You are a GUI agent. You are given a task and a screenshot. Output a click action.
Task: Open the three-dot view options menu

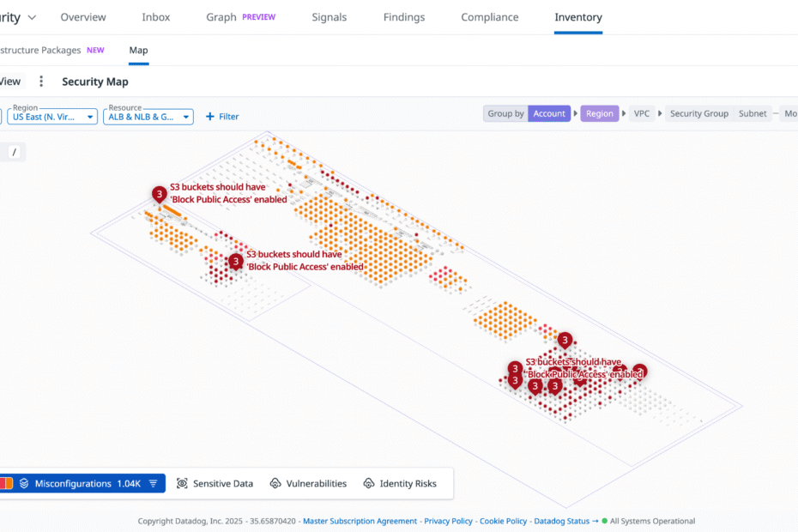[41, 82]
